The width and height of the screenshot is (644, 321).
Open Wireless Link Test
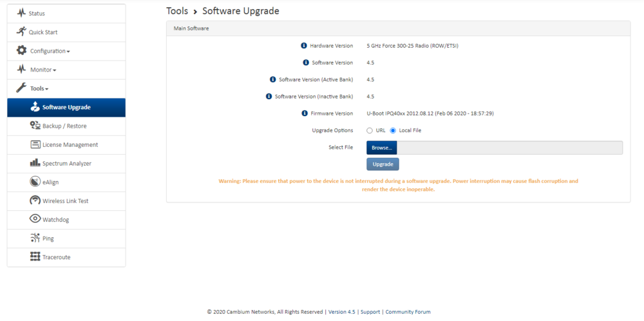[66, 201]
